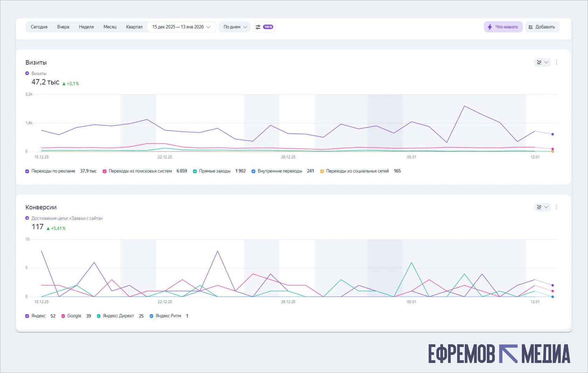Open the date range 15 дек 2025 dropdown
This screenshot has width=588, height=373.
pos(181,27)
